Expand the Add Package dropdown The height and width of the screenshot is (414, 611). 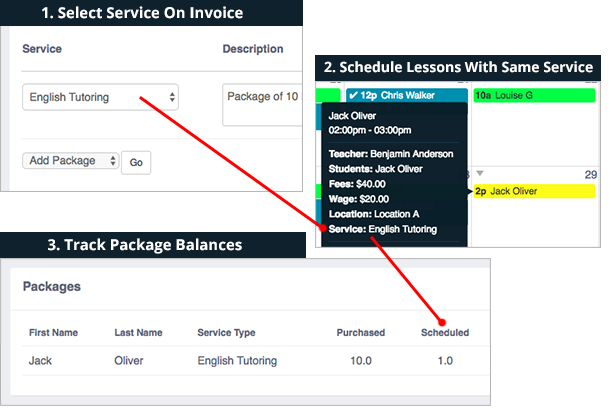(x=71, y=161)
